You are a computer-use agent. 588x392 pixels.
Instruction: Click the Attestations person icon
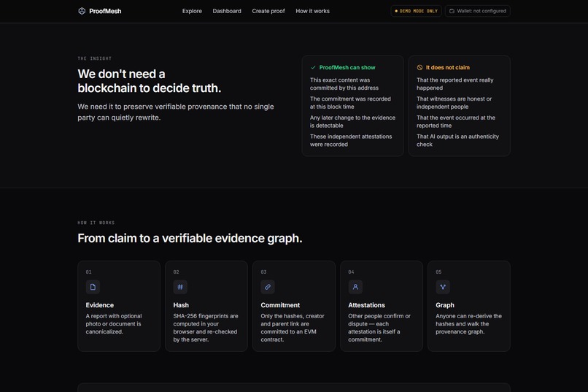[355, 287]
